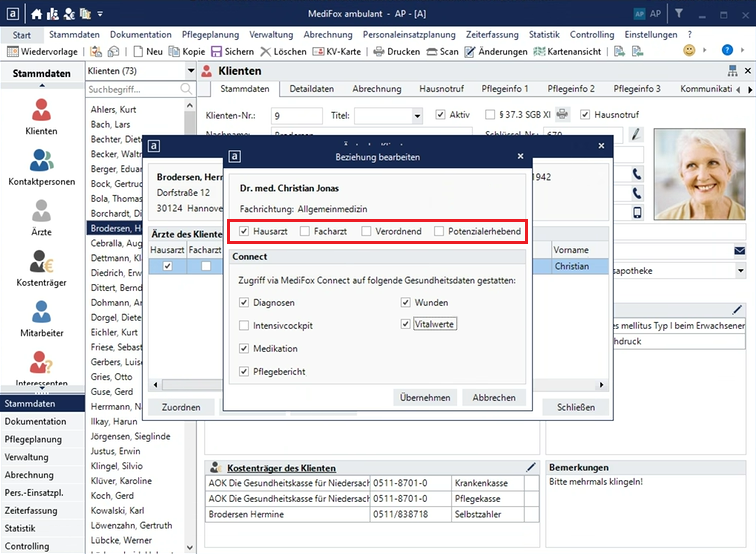Uncheck the Hausarzt checkbox
The height and width of the screenshot is (554, 756).
click(x=245, y=232)
